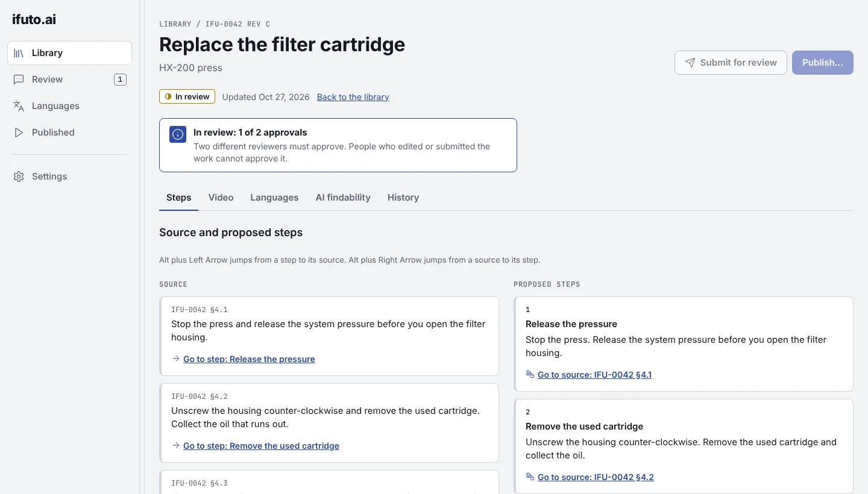Click the Publish... button

coord(823,63)
